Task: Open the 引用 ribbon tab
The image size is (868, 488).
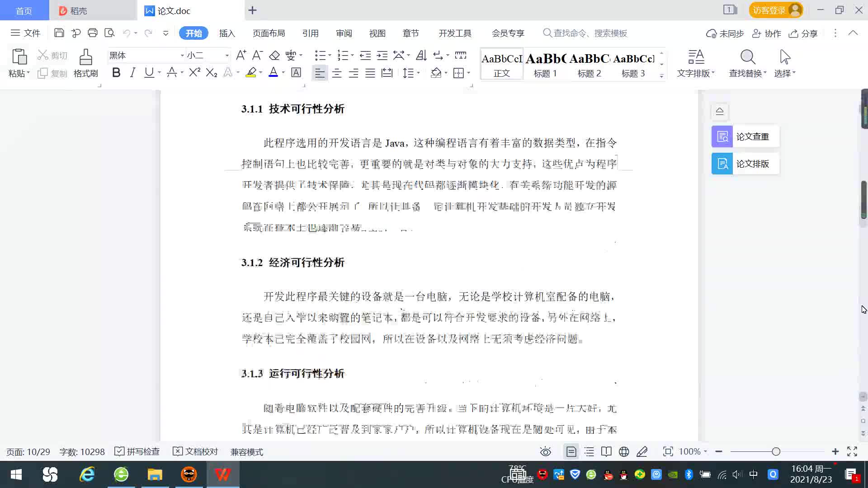Action: 310,33
